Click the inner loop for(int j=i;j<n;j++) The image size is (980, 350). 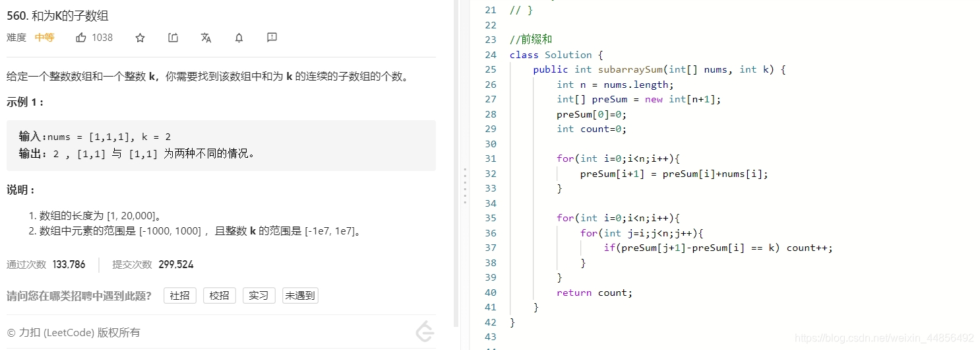click(642, 233)
